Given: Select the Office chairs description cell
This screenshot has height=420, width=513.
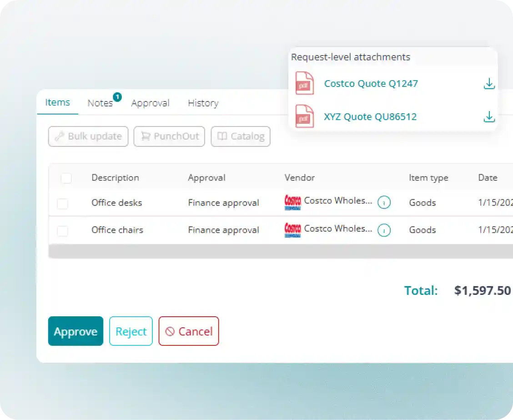Looking at the screenshot, I should (x=117, y=230).
